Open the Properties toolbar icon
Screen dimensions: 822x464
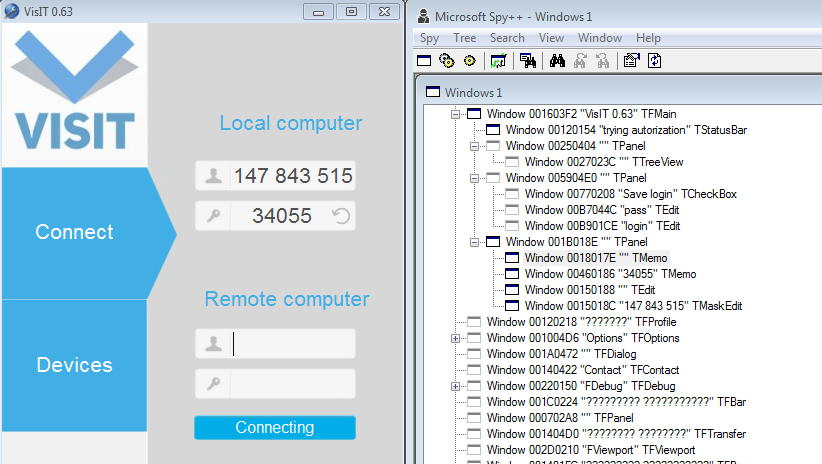[631, 60]
